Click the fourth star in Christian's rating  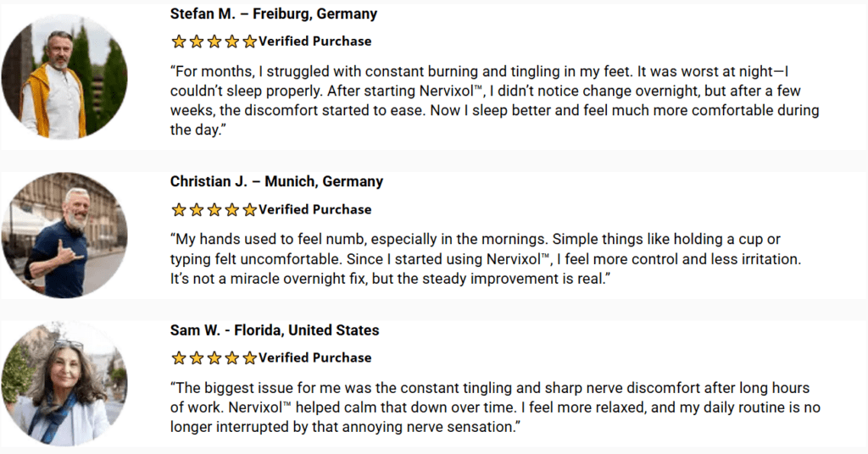point(232,209)
